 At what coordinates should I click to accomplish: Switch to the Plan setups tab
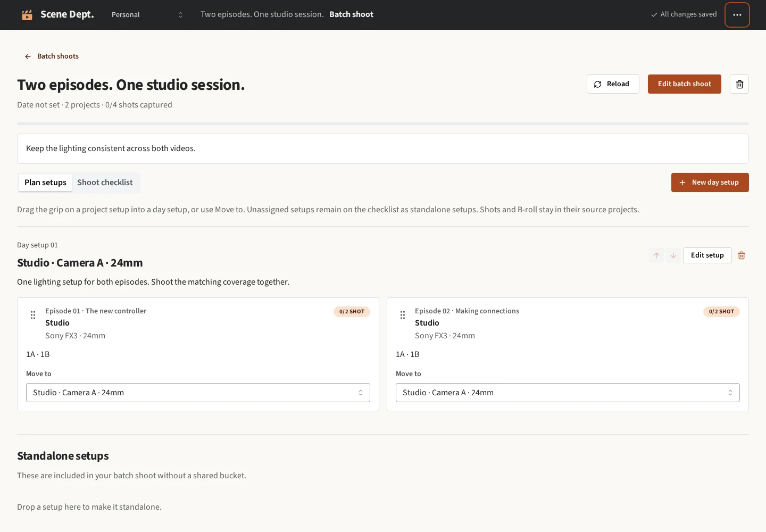pos(45,182)
